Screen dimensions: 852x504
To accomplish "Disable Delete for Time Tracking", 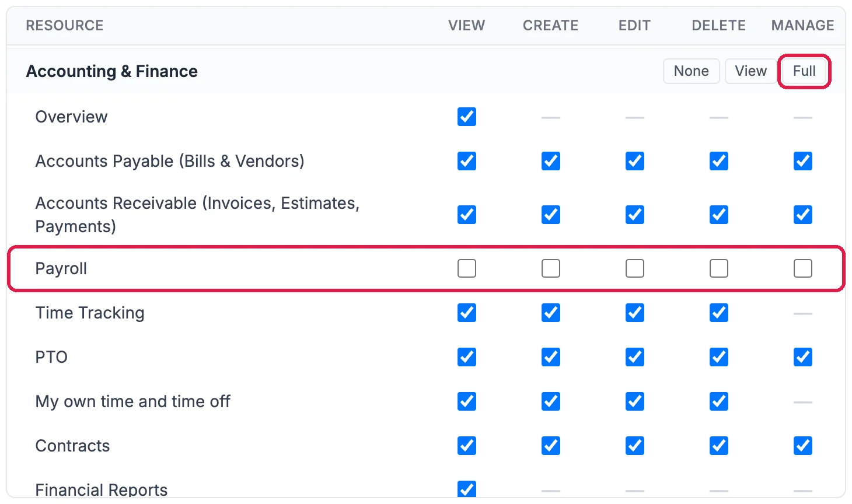I will pos(719,313).
